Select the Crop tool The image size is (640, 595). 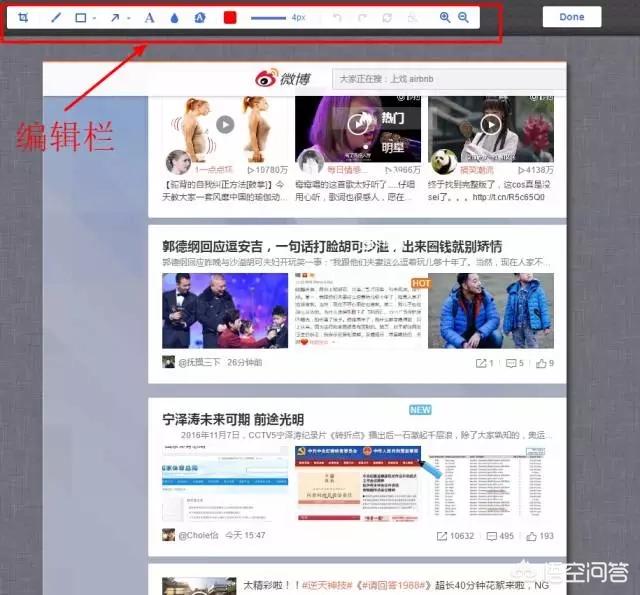point(23,17)
